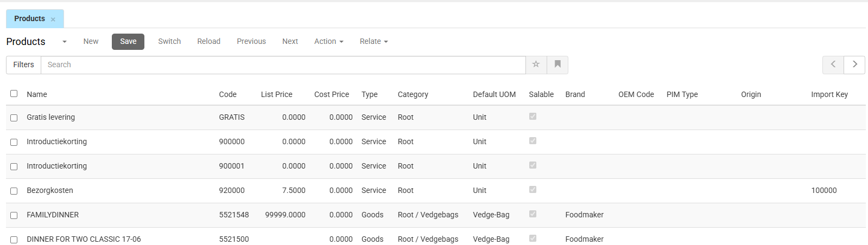This screenshot has height=245, width=868.
Task: Click the Switch view menu item
Action: (x=169, y=41)
